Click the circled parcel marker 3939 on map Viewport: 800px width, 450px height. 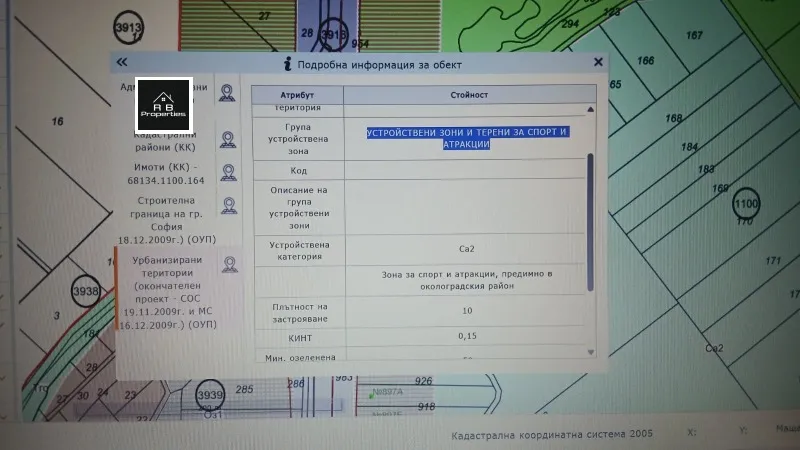point(209,395)
